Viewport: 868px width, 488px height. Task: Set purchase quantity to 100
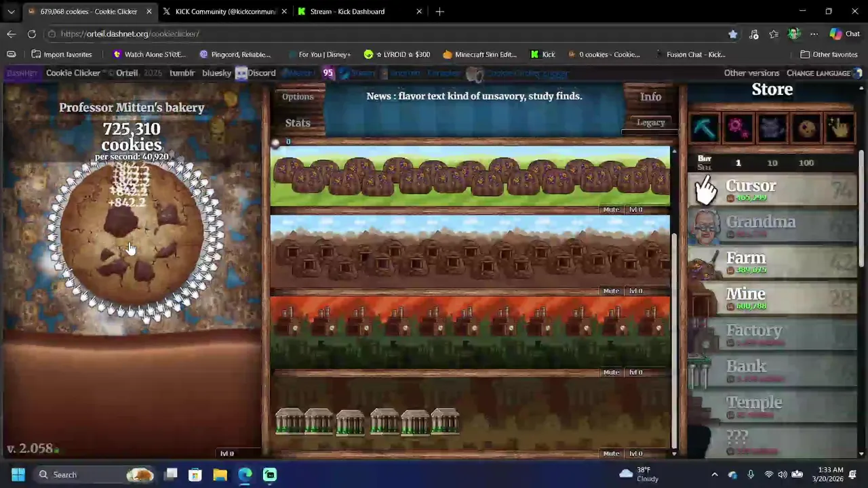coord(806,163)
